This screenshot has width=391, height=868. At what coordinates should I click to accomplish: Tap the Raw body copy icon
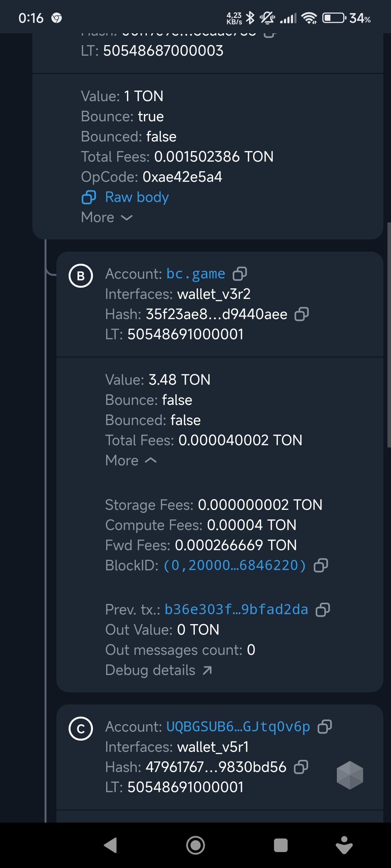89,197
